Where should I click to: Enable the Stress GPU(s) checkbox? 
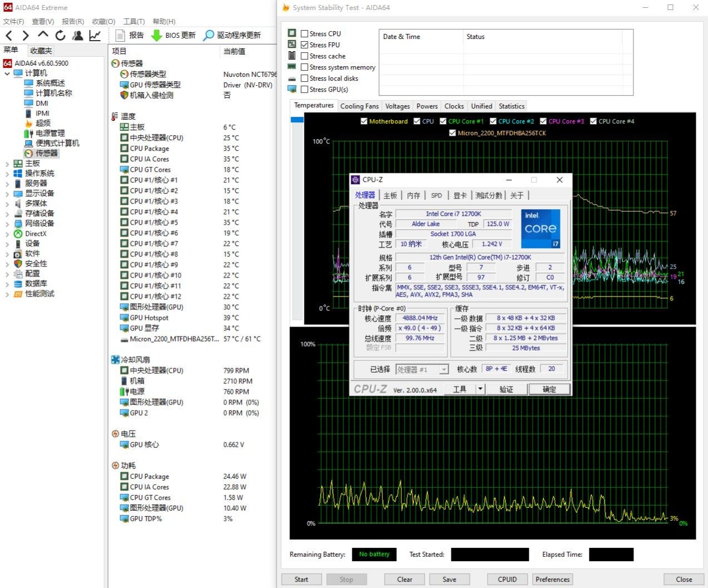[x=304, y=89]
